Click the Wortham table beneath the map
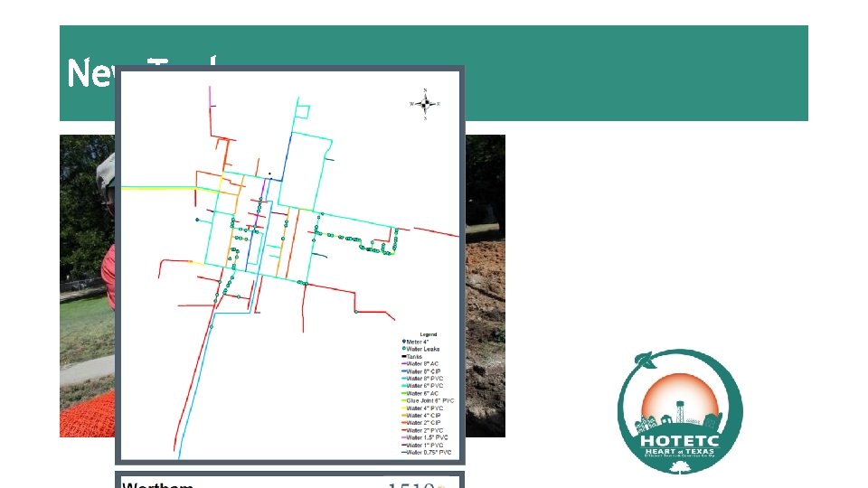The height and width of the screenshot is (488, 868). coord(289,480)
